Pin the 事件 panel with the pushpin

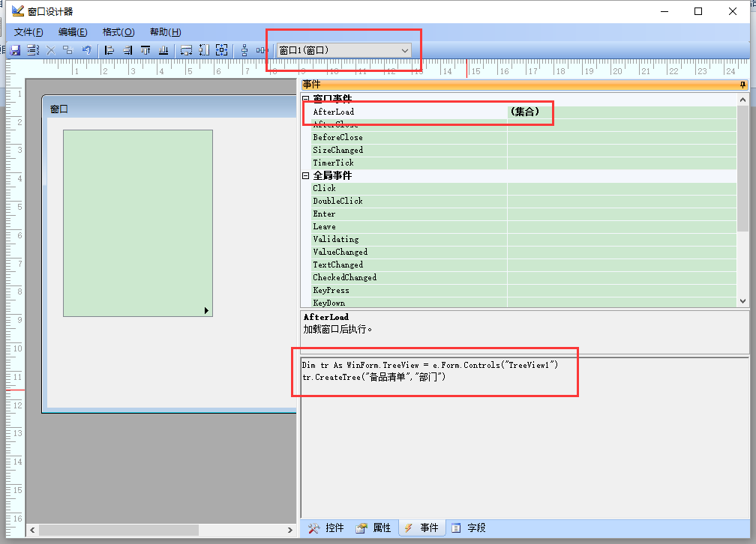coord(742,85)
